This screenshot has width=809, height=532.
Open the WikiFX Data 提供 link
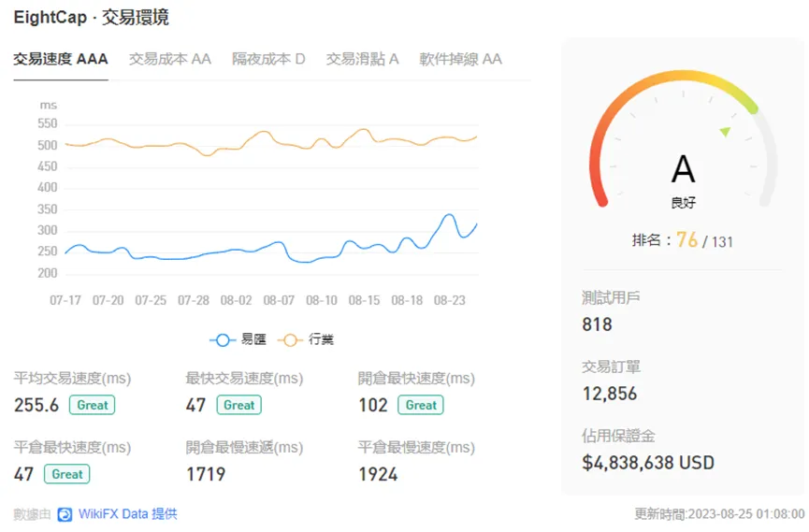tap(127, 514)
